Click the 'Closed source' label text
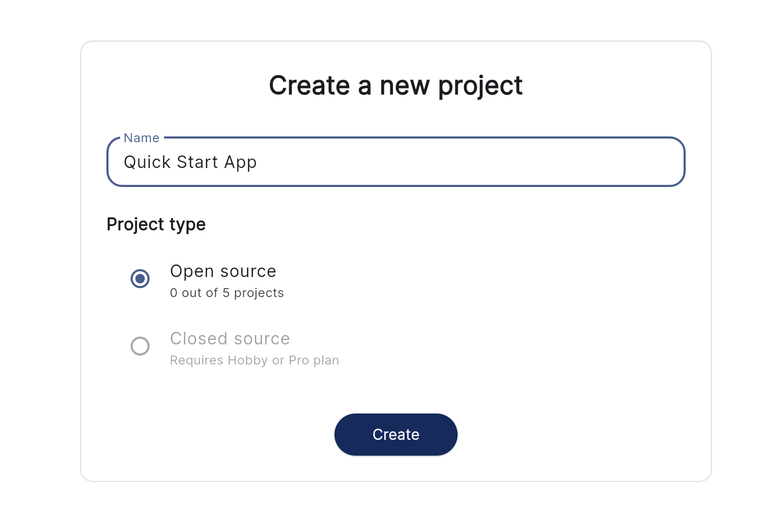 230,339
